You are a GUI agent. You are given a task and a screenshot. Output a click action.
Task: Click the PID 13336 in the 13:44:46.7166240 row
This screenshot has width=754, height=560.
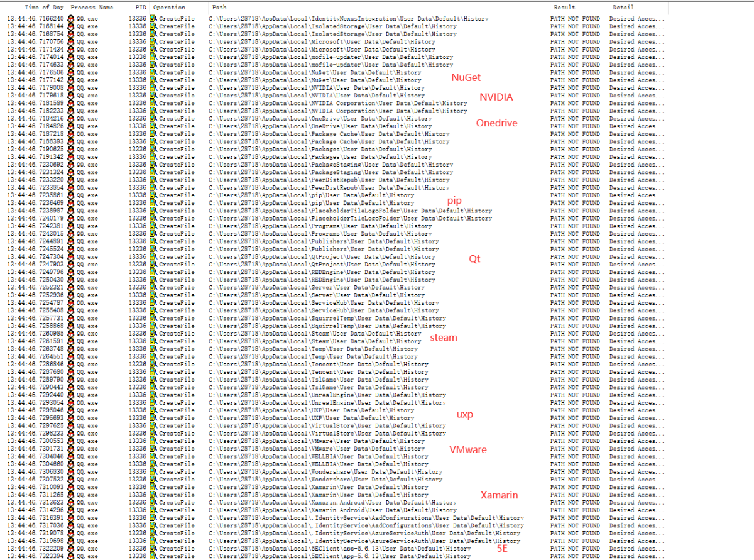tap(137, 19)
